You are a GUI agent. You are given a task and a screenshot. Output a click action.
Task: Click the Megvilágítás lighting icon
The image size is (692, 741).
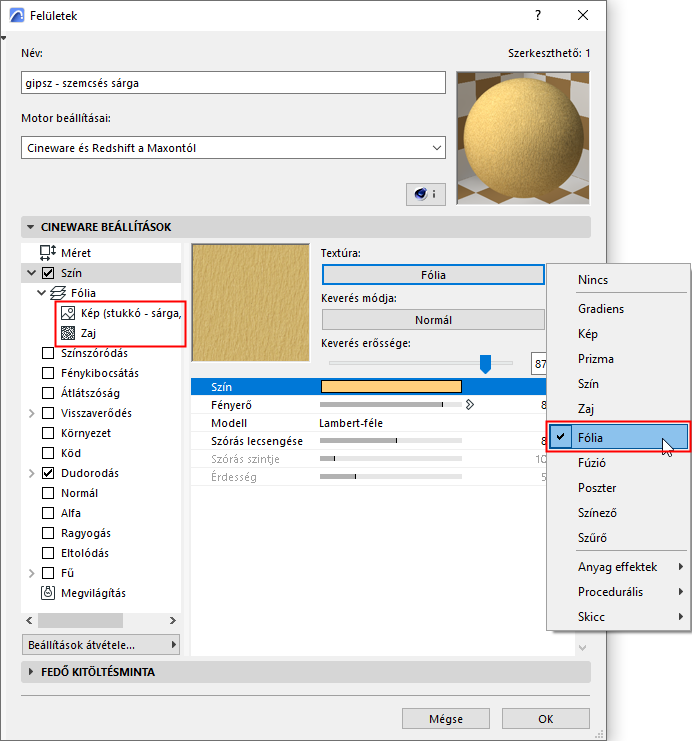48,593
